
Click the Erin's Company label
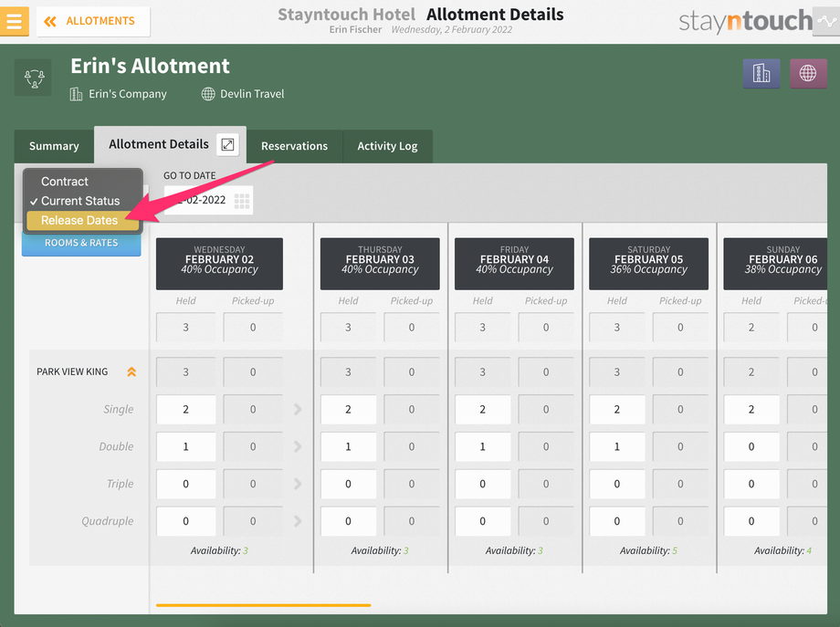click(128, 94)
